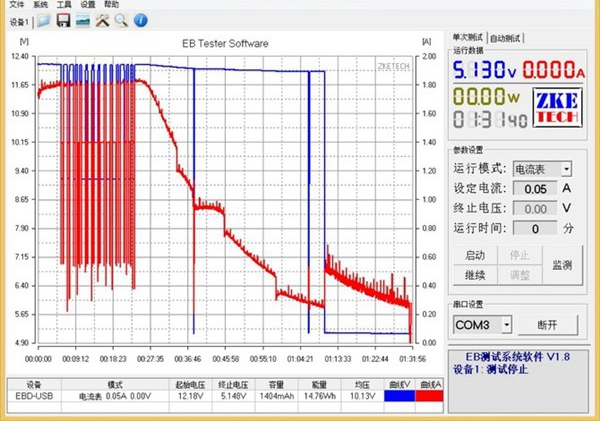The image size is (600, 421).
Task: Open the tools settings icon in toolbar
Action: tap(101, 20)
